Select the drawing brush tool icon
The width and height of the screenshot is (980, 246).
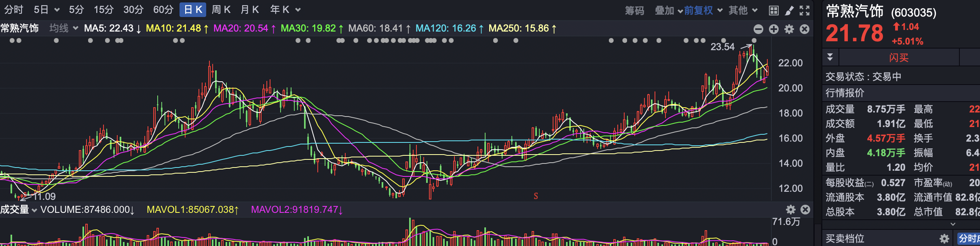coord(789,11)
